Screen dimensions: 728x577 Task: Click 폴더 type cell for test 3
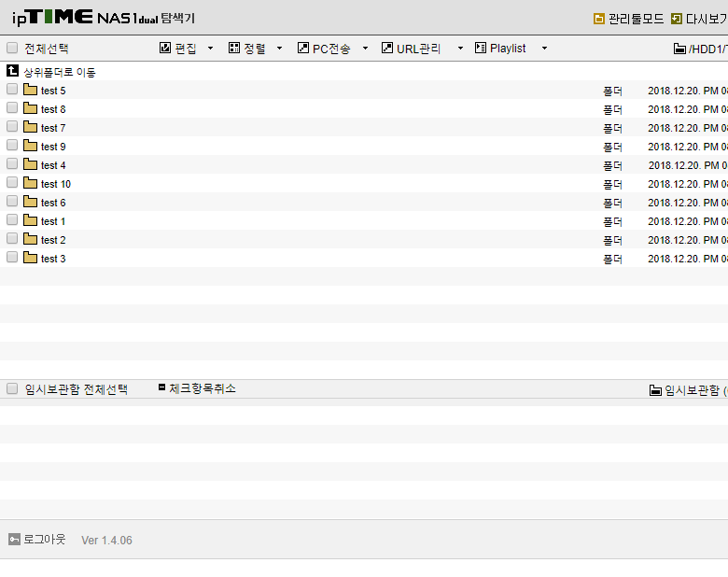coord(612,260)
